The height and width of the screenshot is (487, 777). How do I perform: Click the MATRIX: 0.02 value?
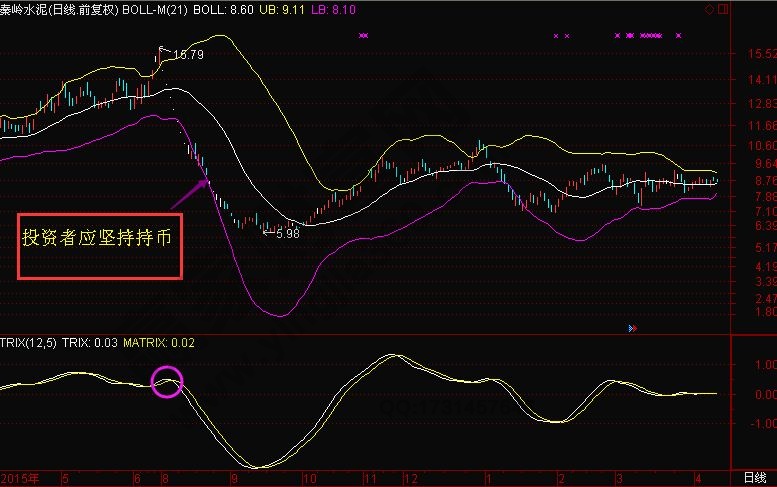159,343
